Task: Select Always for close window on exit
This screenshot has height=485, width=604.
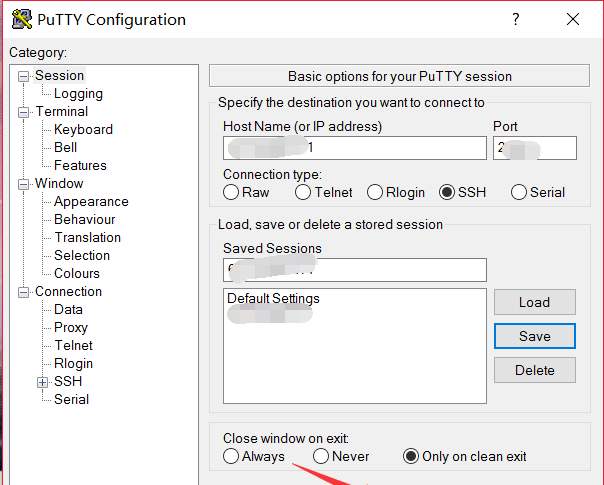Action: [x=231, y=456]
